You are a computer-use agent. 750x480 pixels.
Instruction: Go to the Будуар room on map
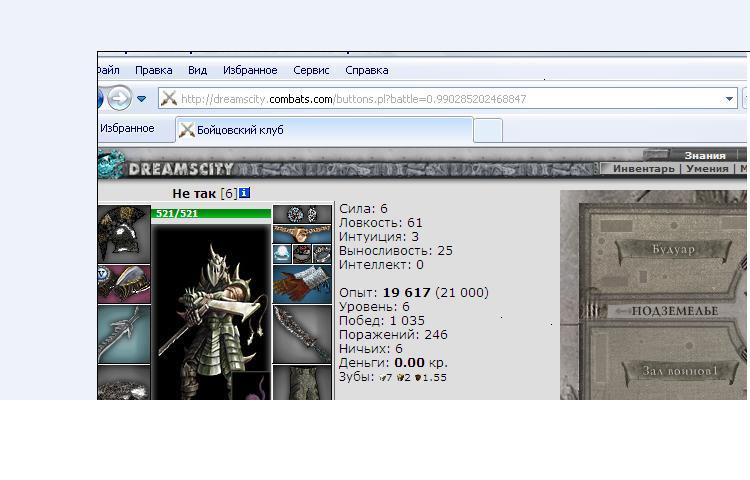pyautogui.click(x=673, y=250)
